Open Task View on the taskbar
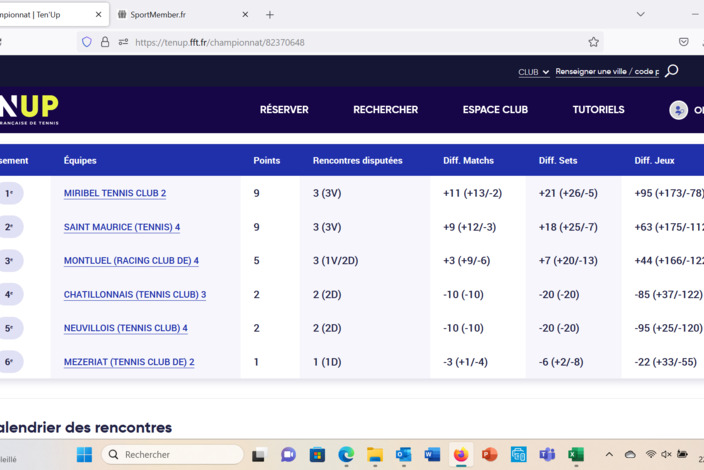704x470 pixels. tap(259, 455)
